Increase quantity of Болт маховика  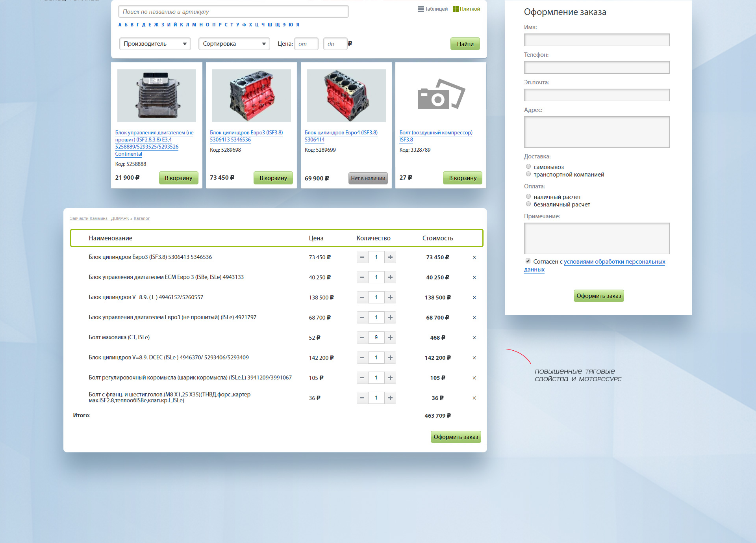click(x=390, y=337)
